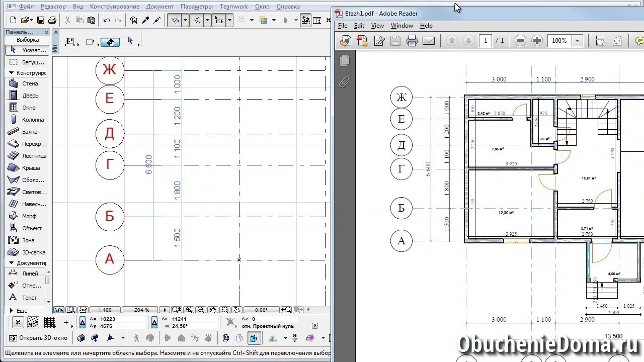Click the syringe inject parameters icon
The width and height of the screenshot is (644, 362).
click(157, 20)
